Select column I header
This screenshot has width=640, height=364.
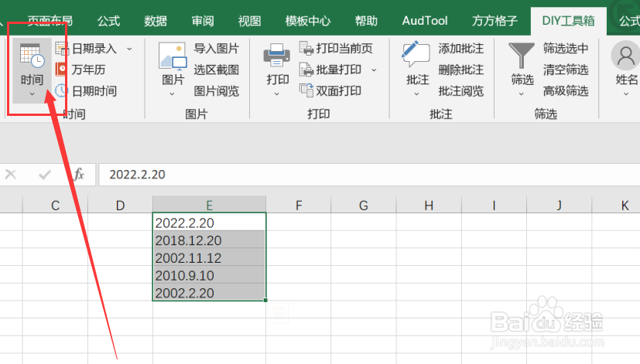pos(494,205)
